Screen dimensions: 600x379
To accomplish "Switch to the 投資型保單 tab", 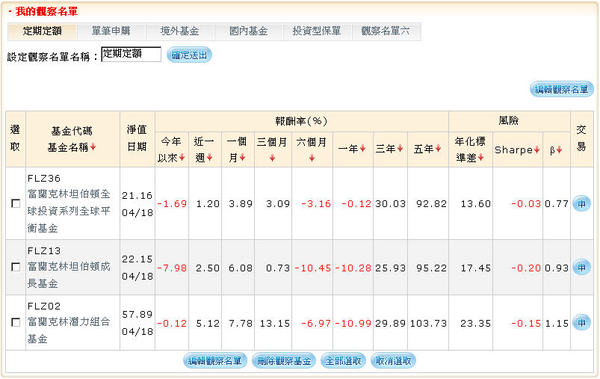I will [x=317, y=31].
